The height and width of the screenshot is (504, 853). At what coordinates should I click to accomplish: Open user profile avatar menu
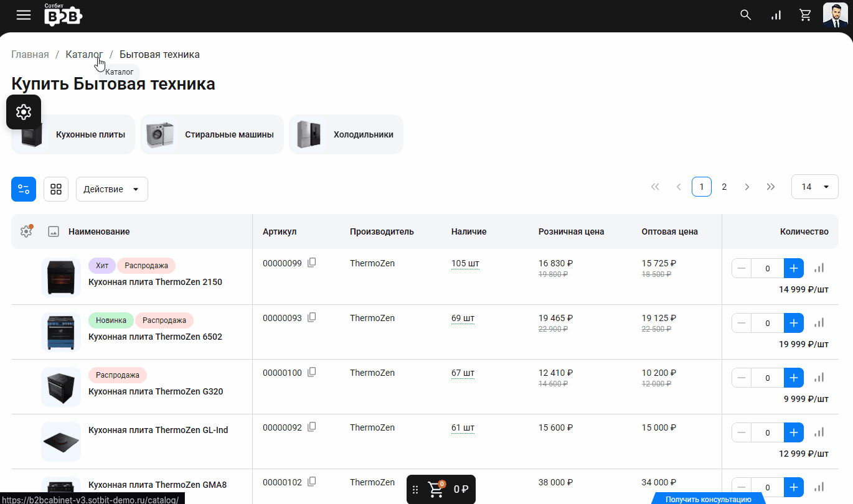pos(835,15)
